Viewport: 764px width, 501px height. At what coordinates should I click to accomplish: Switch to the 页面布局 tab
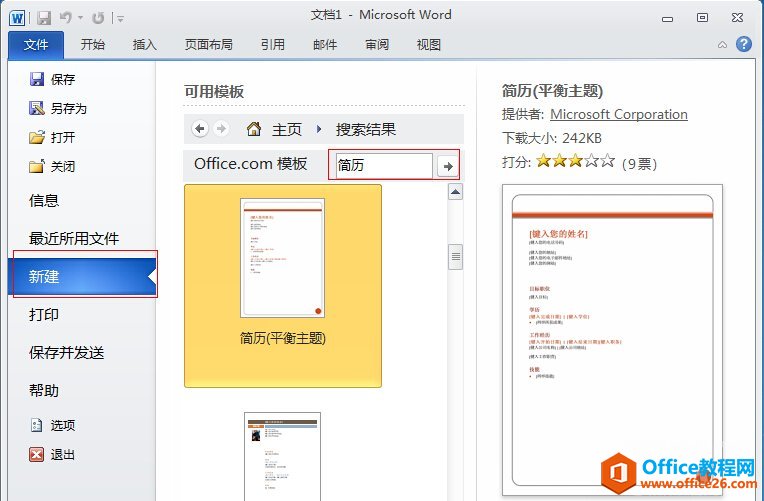pos(209,45)
